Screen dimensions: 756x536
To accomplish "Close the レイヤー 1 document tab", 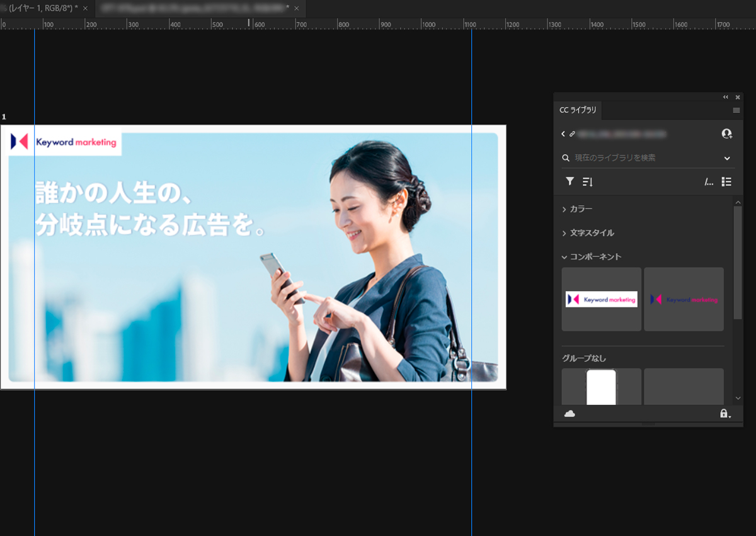I will [x=85, y=8].
